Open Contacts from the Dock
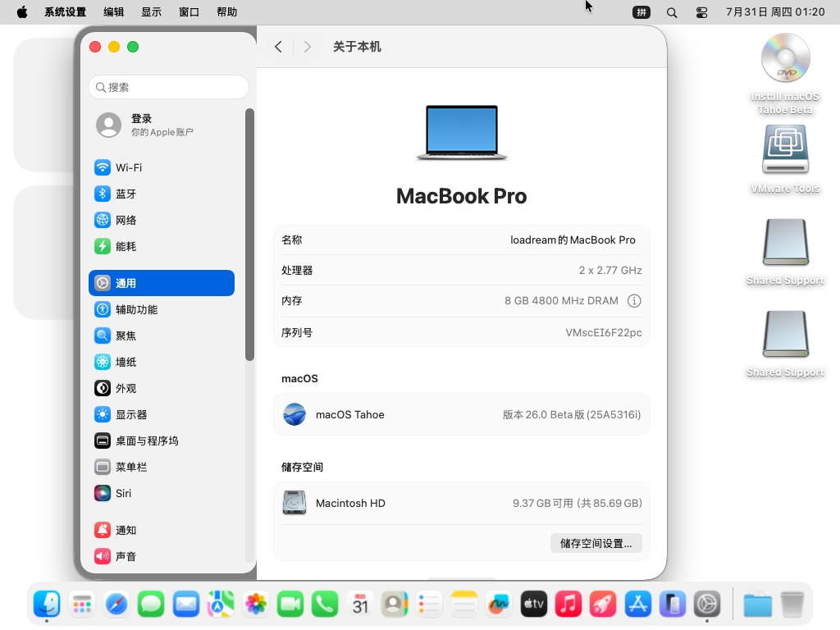The image size is (840, 630). [x=395, y=605]
